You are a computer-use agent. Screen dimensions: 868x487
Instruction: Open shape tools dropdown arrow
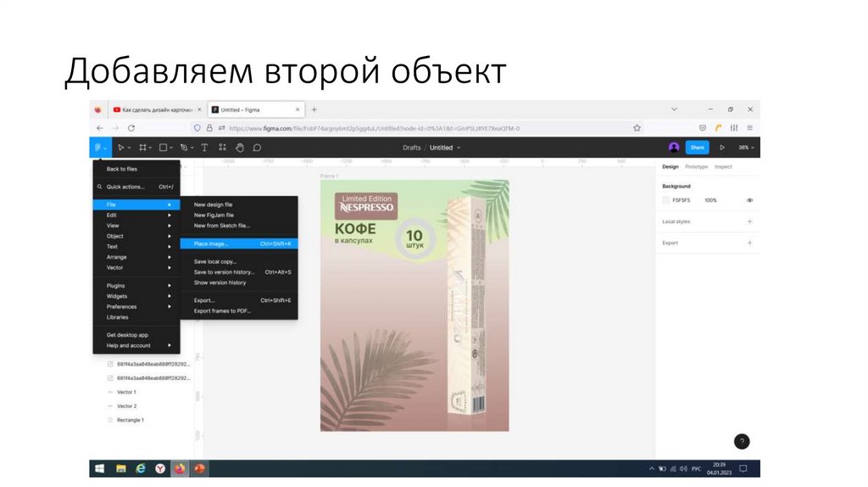tap(171, 148)
